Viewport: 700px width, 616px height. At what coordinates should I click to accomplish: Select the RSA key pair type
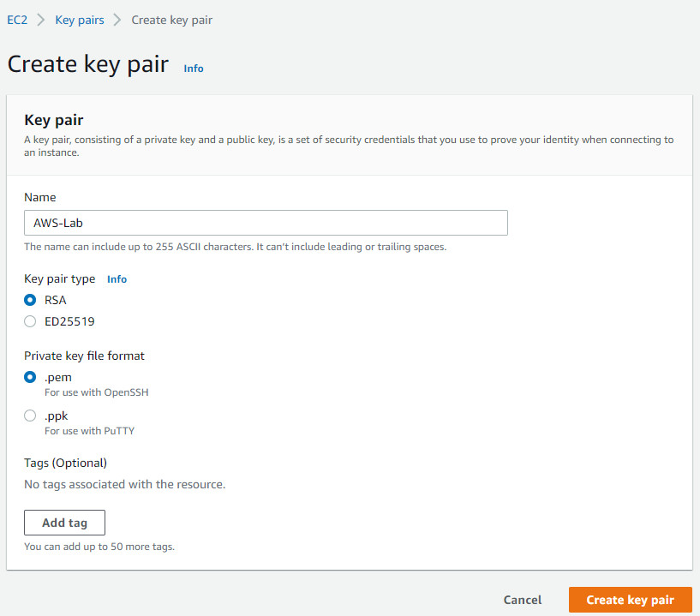click(x=30, y=300)
